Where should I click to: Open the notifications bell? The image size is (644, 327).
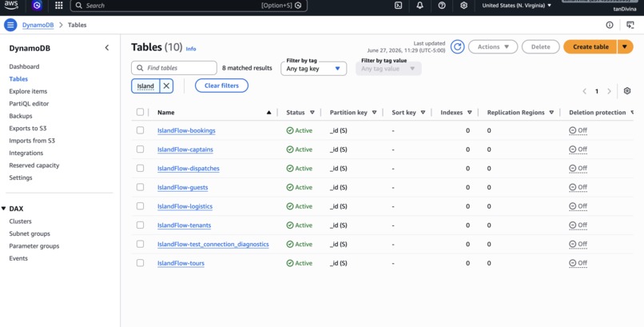point(419,6)
